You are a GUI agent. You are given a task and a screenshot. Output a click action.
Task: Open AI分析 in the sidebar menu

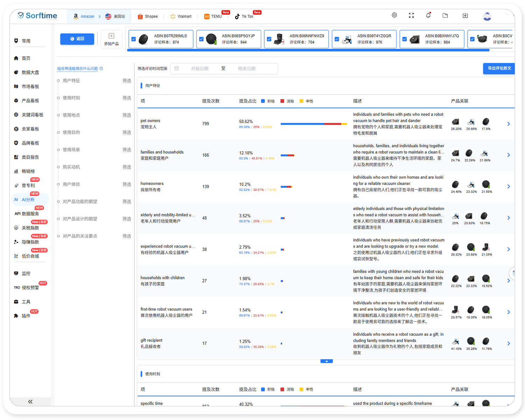(x=28, y=199)
